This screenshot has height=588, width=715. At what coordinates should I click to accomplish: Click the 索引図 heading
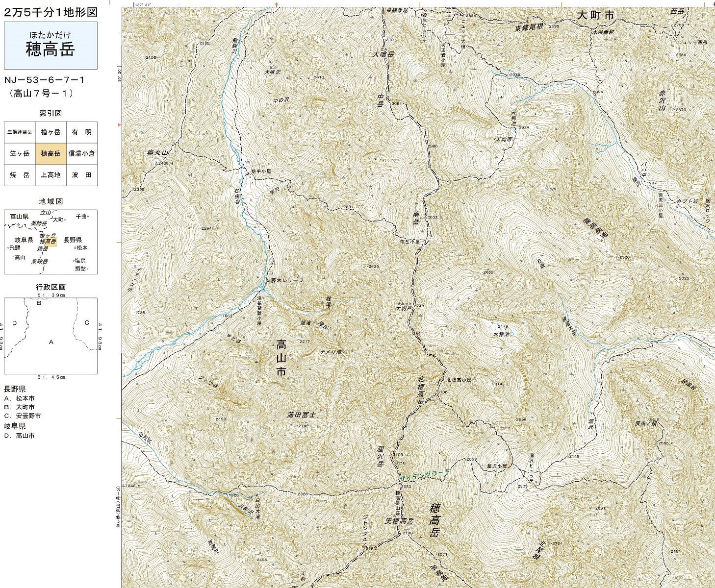click(x=51, y=113)
